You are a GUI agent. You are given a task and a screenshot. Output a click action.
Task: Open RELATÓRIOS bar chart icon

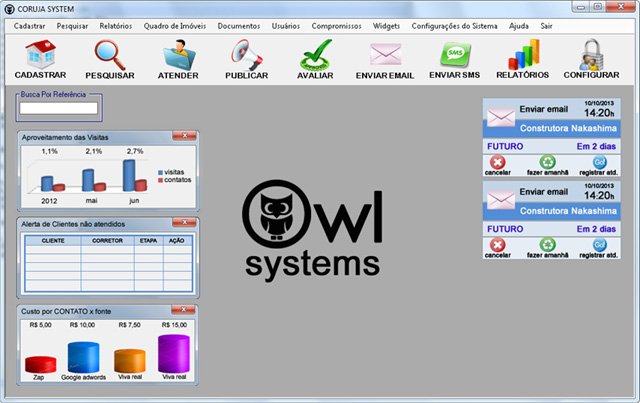[x=524, y=54]
